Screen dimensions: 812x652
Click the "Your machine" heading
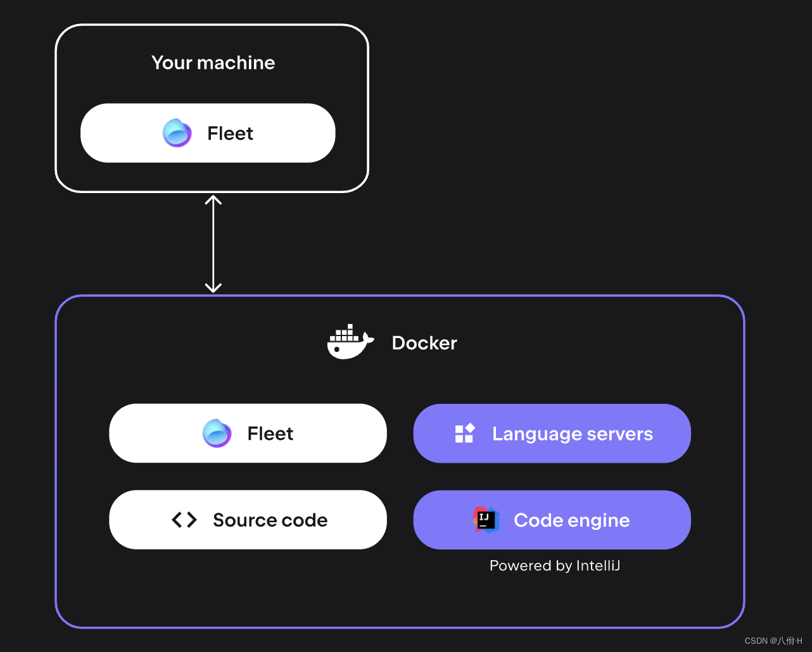pos(213,63)
